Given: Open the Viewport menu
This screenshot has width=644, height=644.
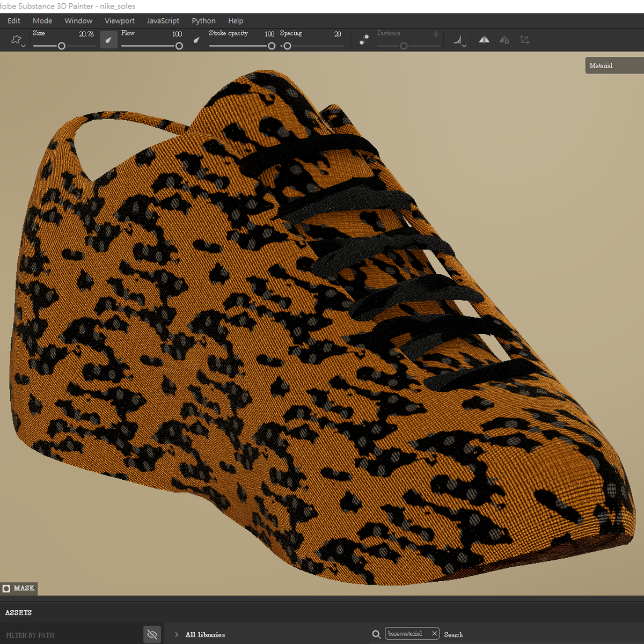Looking at the screenshot, I should point(119,20).
